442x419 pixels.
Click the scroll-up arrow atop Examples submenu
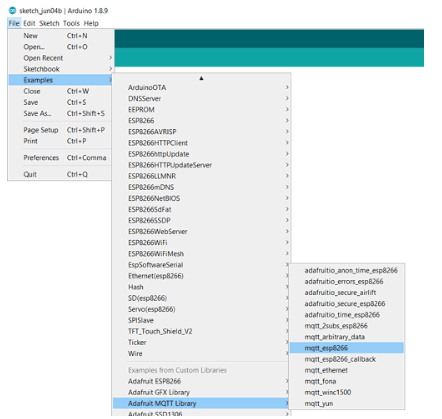pyautogui.click(x=201, y=78)
